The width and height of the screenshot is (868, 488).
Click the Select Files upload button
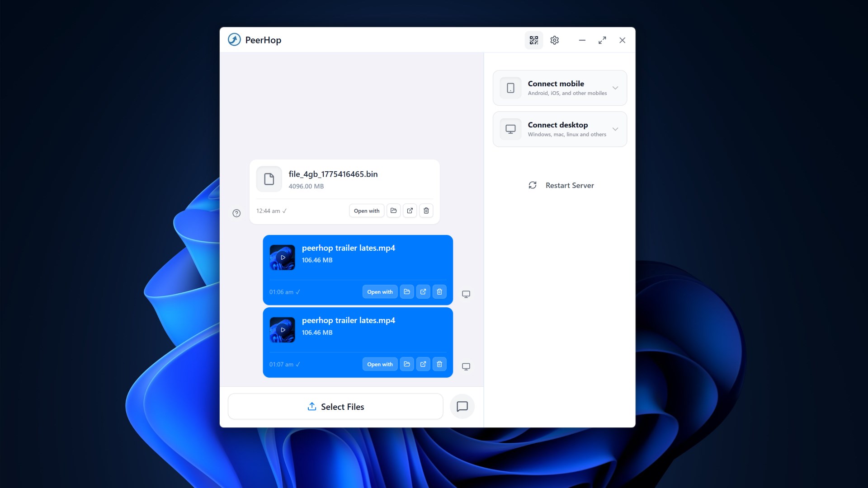[335, 407]
